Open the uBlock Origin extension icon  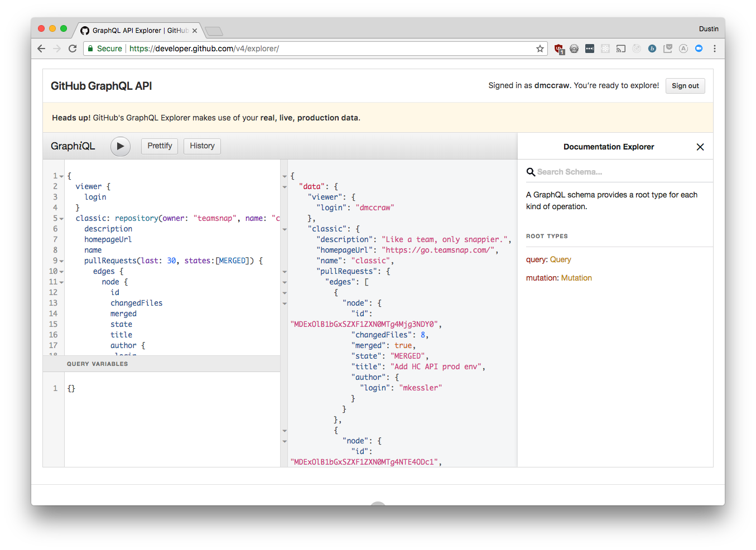point(559,49)
